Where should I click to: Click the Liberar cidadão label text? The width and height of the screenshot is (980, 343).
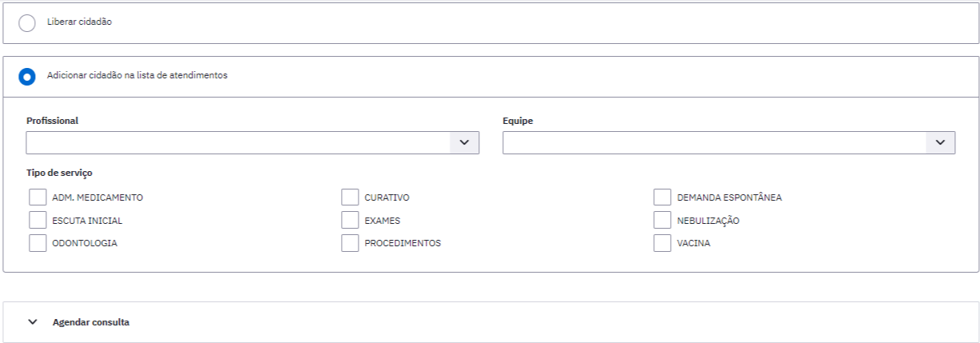(x=79, y=22)
